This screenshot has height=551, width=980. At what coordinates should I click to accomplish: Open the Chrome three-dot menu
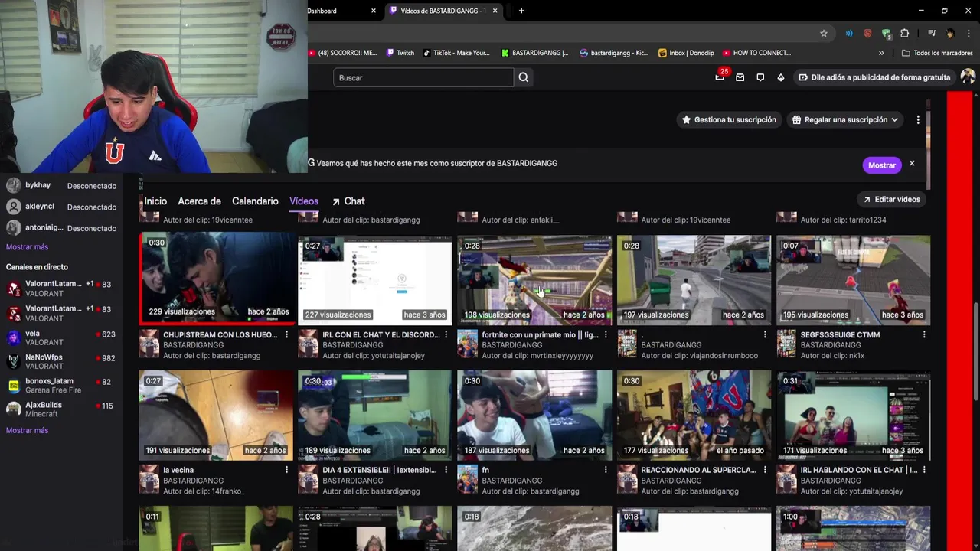[x=969, y=34]
